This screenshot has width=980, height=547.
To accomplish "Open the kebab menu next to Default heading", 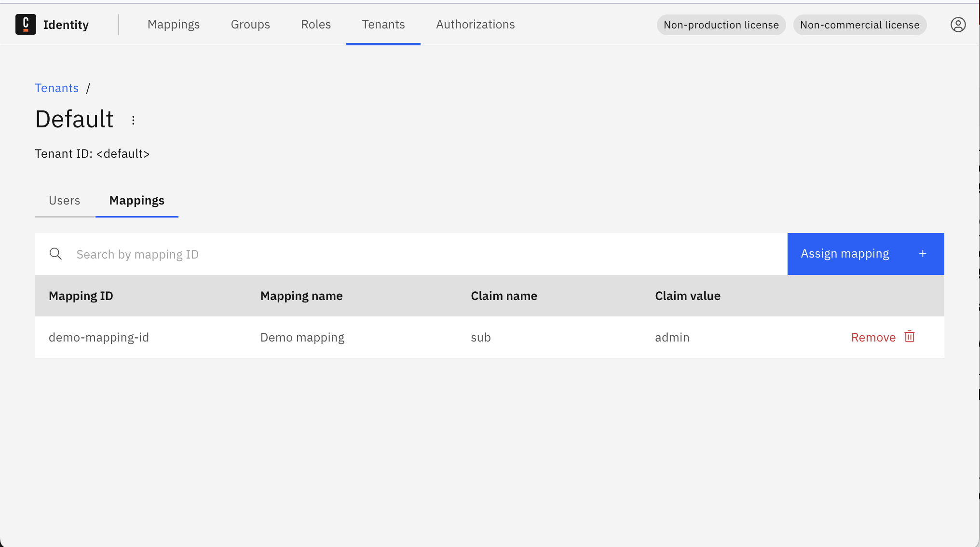I will (133, 120).
